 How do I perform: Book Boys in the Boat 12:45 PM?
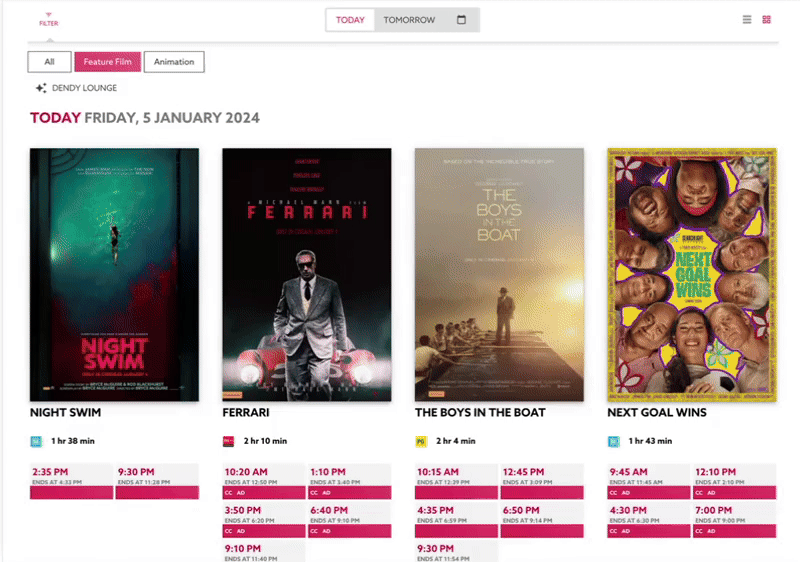click(x=542, y=481)
